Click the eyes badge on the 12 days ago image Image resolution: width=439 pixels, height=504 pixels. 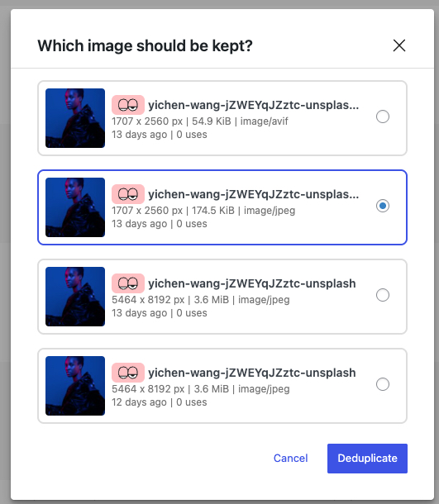[128, 373]
